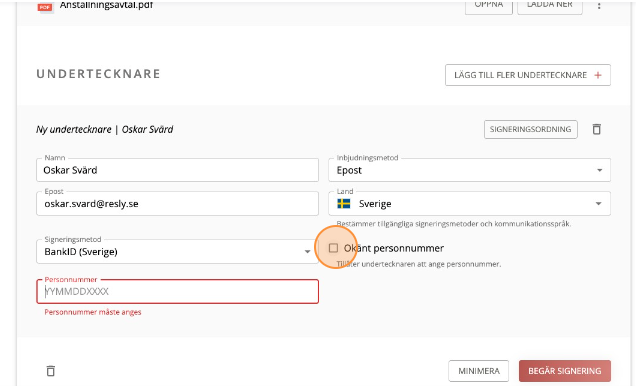The image size is (636, 387).
Task: Click the Namn field with Oskar Svärd
Action: tap(177, 170)
